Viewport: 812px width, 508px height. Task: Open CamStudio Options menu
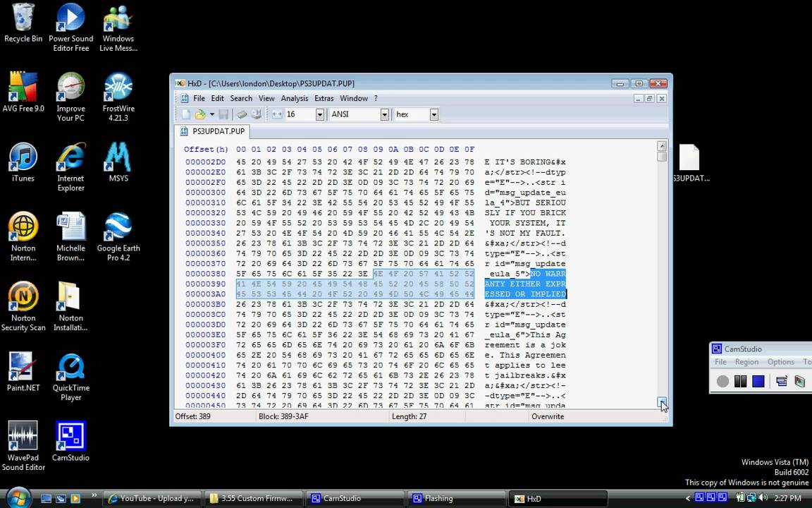pos(781,362)
